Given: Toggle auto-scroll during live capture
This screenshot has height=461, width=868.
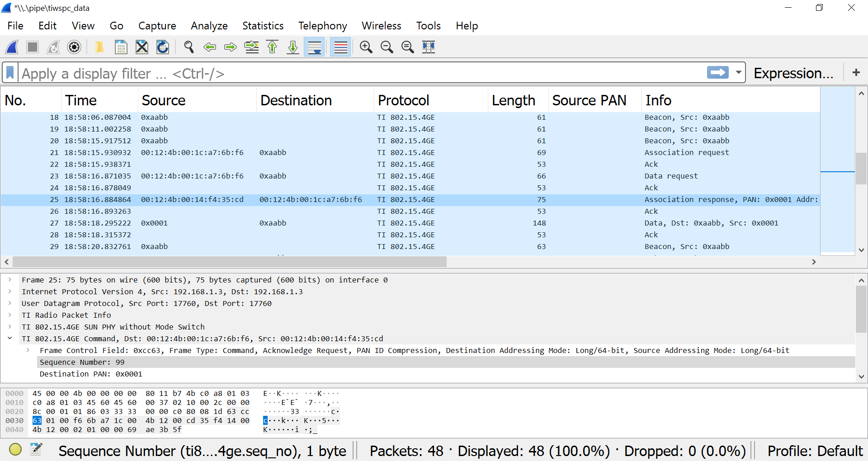Looking at the screenshot, I should 314,47.
